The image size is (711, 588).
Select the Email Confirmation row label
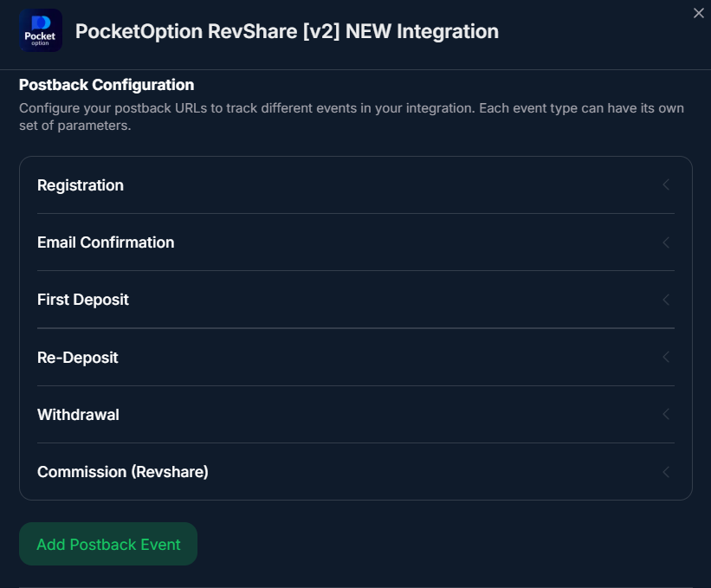tap(106, 242)
